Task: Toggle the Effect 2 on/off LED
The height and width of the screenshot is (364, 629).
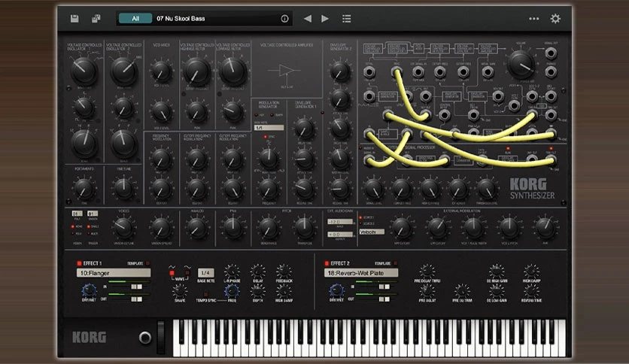Action: click(x=327, y=263)
